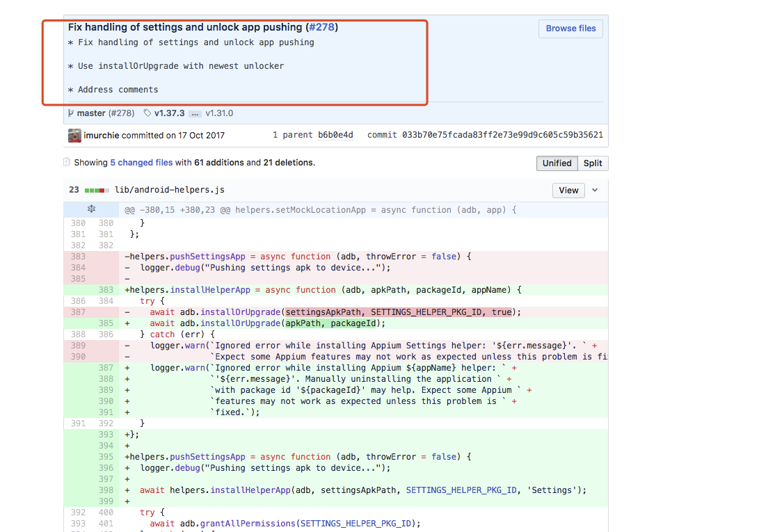Open parent commit b6b0e4d
The height and width of the screenshot is (532, 759).
[335, 135]
